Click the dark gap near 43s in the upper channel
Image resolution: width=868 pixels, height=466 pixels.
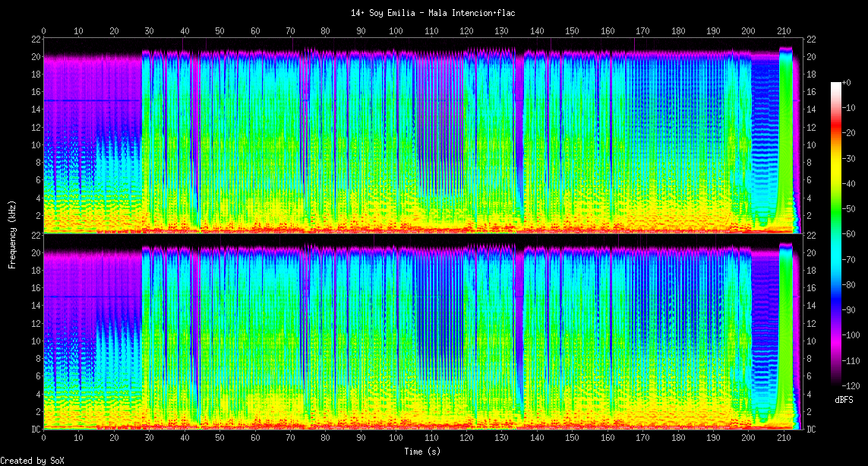(x=195, y=137)
